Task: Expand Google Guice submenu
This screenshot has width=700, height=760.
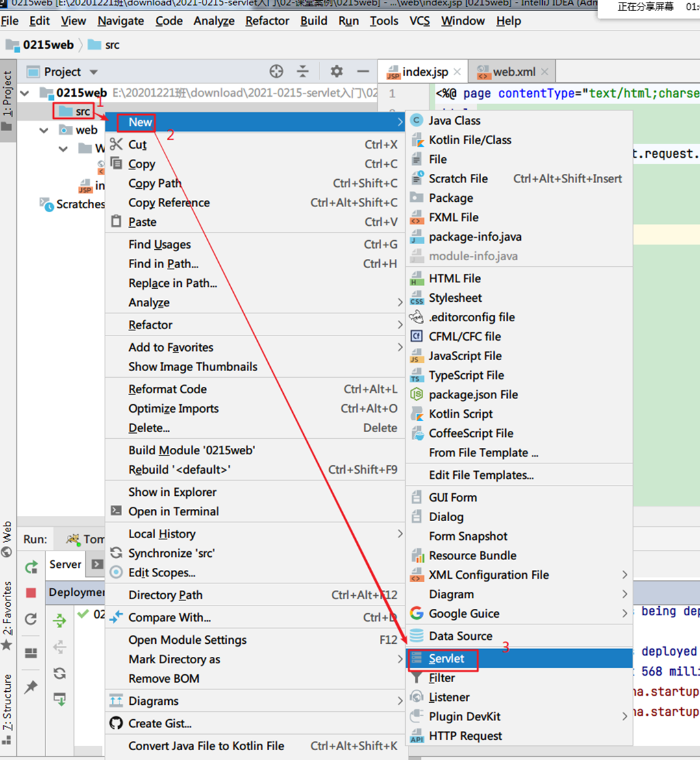Action: [x=519, y=614]
